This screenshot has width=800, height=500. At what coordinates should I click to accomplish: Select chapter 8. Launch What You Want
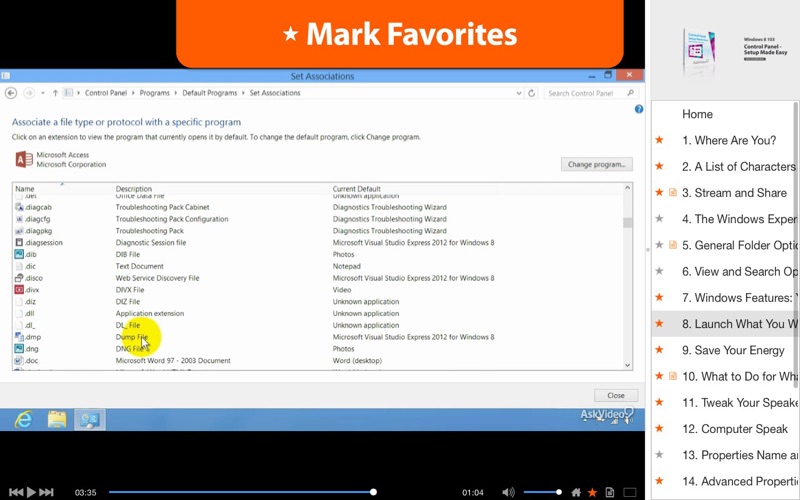coord(723,323)
